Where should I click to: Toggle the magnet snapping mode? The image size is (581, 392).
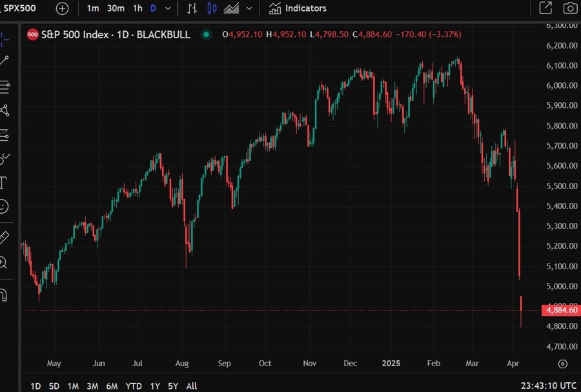[x=3, y=295]
